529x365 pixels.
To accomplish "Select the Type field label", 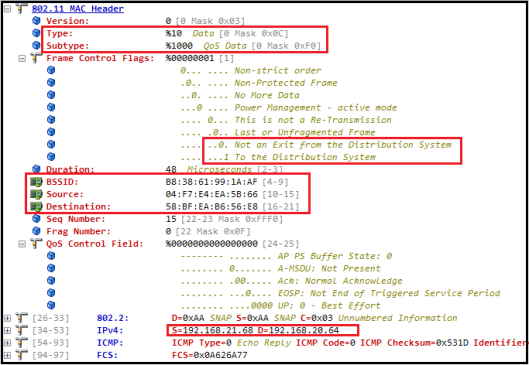I will (59, 33).
